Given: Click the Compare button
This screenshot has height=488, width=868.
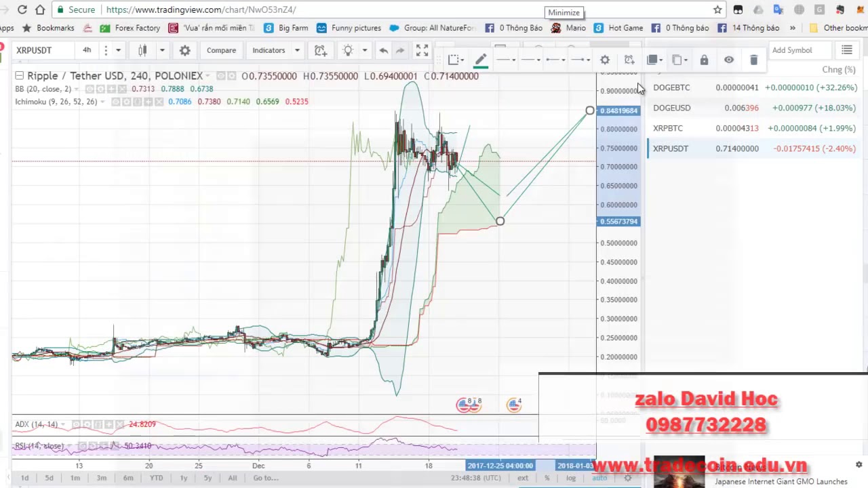Looking at the screenshot, I should pyautogui.click(x=221, y=50).
